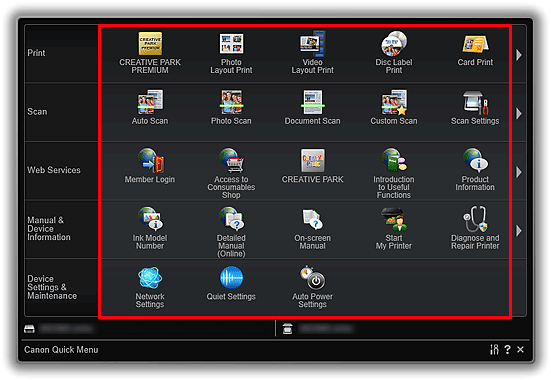Launch Photo Layout Print

tap(231, 53)
